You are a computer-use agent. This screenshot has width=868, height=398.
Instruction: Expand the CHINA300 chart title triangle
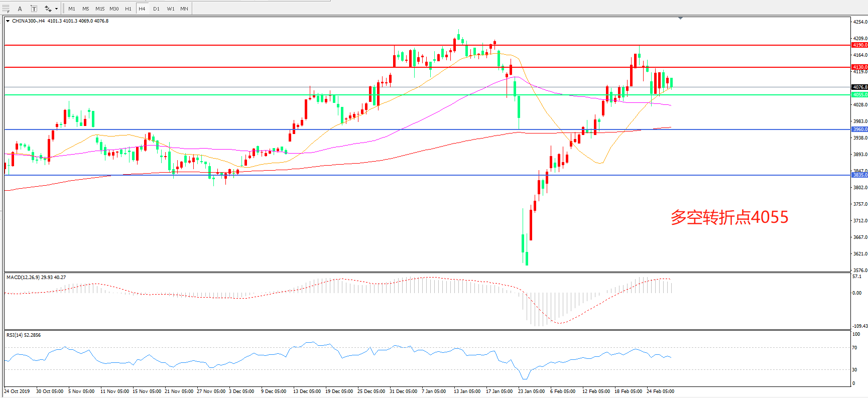(8, 21)
